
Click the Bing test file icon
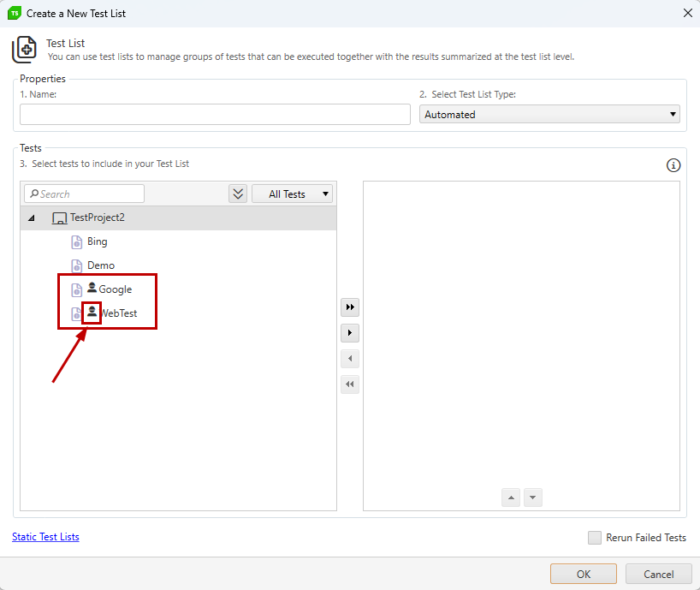tap(77, 242)
